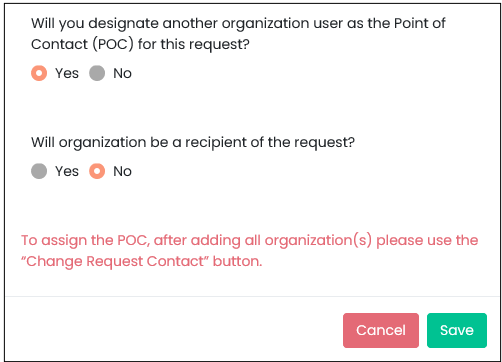Choose Yes for organization being a recipient
This screenshot has width=502, height=362.
[x=39, y=171]
